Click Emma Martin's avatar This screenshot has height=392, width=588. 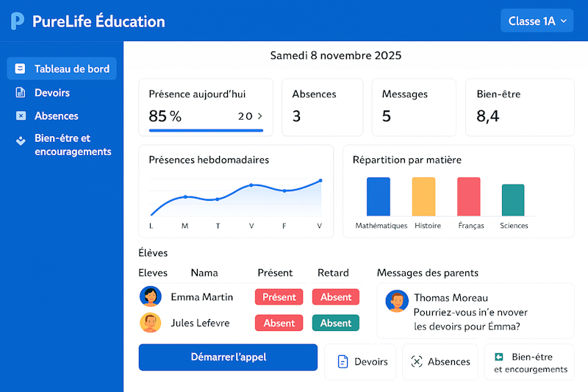(x=150, y=297)
